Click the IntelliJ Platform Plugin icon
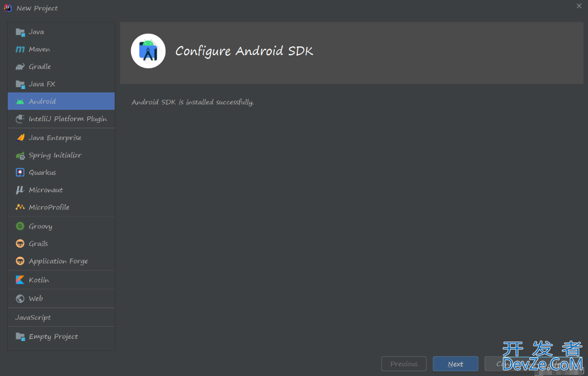588x376 pixels. (x=20, y=119)
